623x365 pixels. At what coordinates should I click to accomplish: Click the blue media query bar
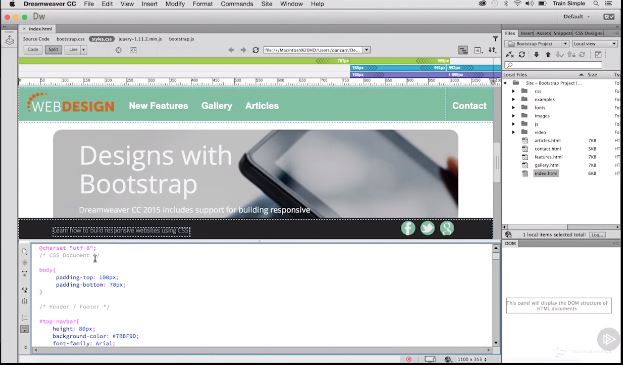coord(425,68)
